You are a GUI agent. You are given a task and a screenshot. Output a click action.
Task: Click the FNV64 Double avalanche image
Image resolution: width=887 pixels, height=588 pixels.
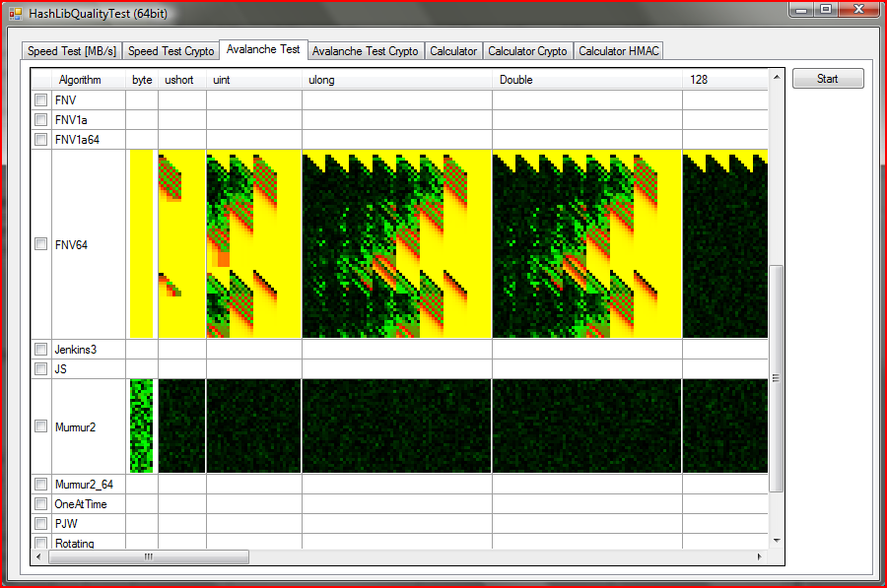click(x=587, y=243)
